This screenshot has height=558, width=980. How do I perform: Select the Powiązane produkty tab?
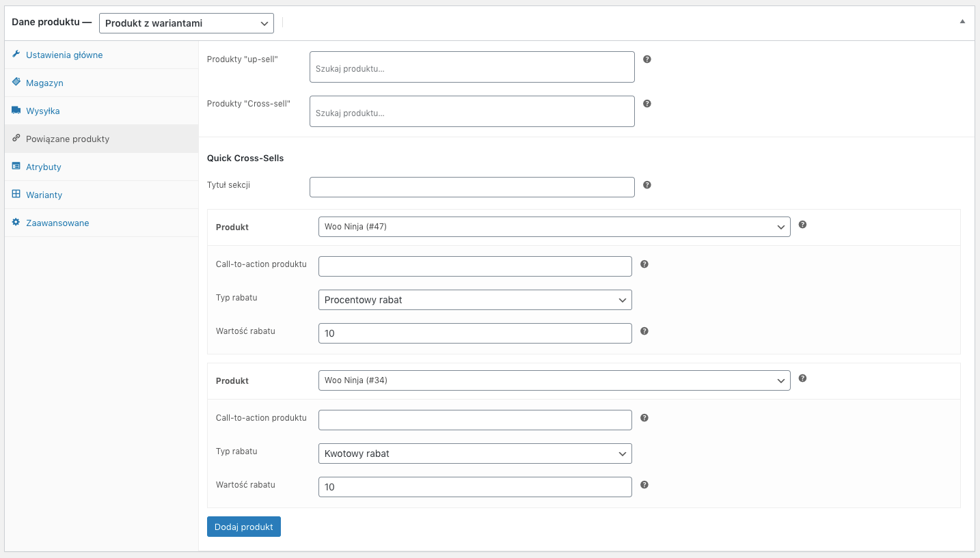[101, 139]
